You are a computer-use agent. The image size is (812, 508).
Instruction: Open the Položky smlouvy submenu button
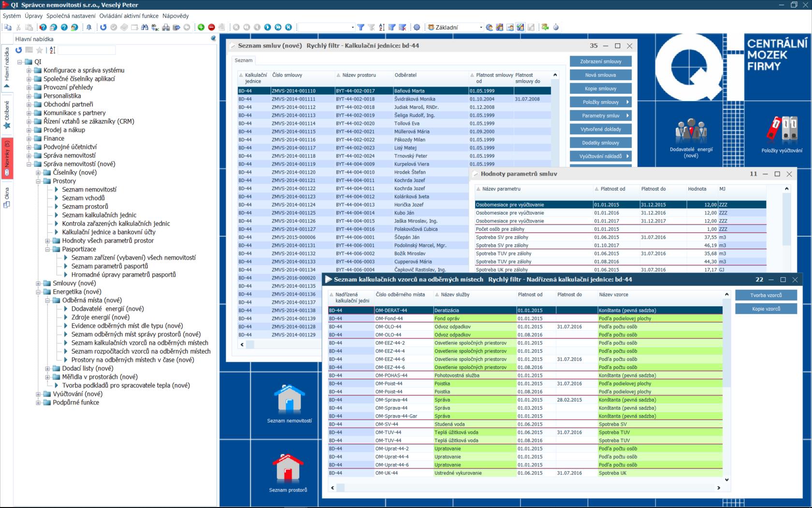(601, 102)
